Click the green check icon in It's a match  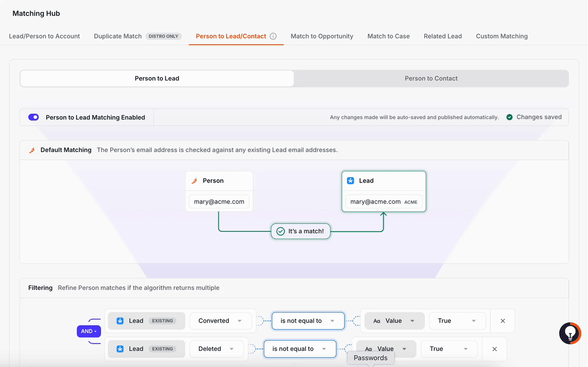(x=281, y=231)
